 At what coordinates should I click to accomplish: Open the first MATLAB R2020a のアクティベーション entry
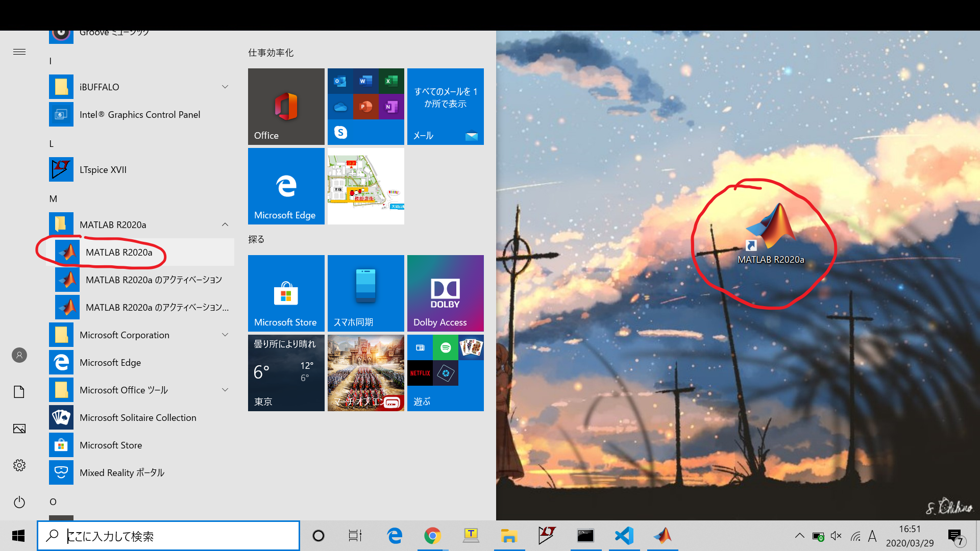coord(140,280)
